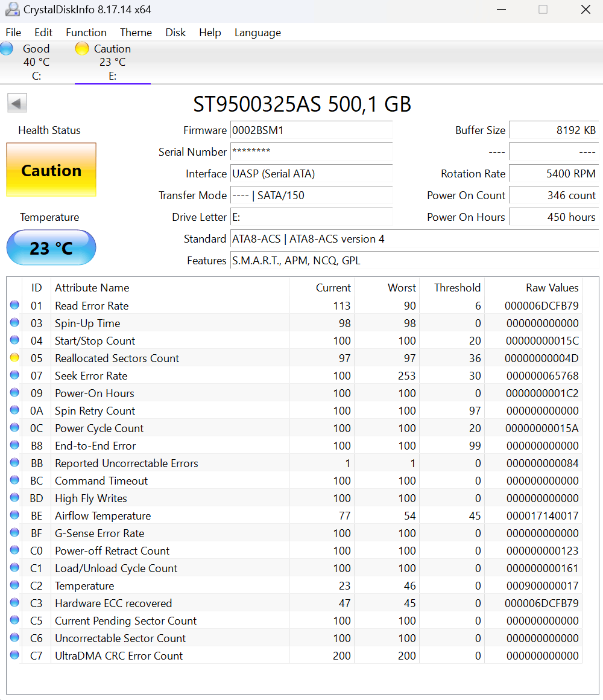Click status orb of UltraDMA CRC Error Count row
The image size is (603, 700).
coord(14,655)
